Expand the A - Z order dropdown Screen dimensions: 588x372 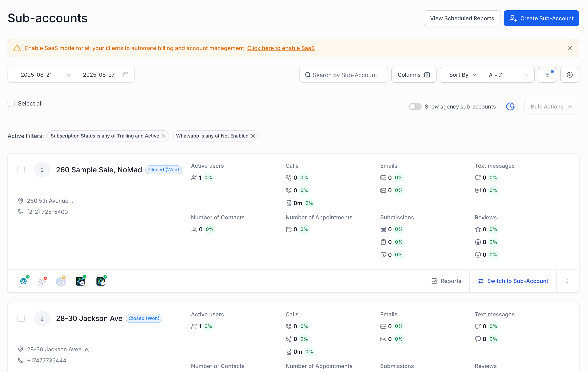(509, 75)
